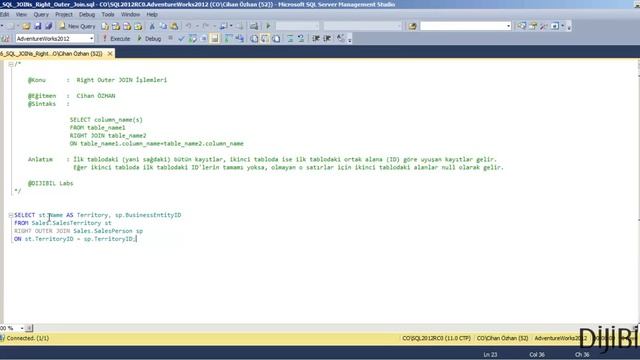The width and height of the screenshot is (640, 360).
Task: Open the editor zoom percentage dropdown
Action: 22,328
